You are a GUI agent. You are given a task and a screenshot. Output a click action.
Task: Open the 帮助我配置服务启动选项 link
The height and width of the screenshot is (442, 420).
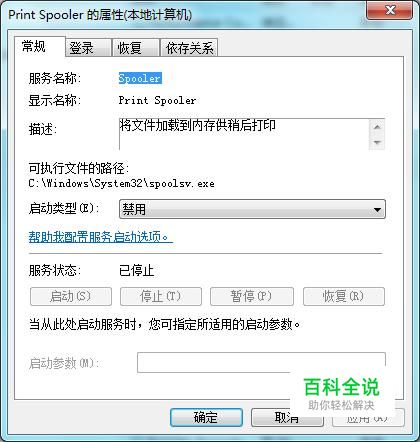pyautogui.click(x=101, y=237)
